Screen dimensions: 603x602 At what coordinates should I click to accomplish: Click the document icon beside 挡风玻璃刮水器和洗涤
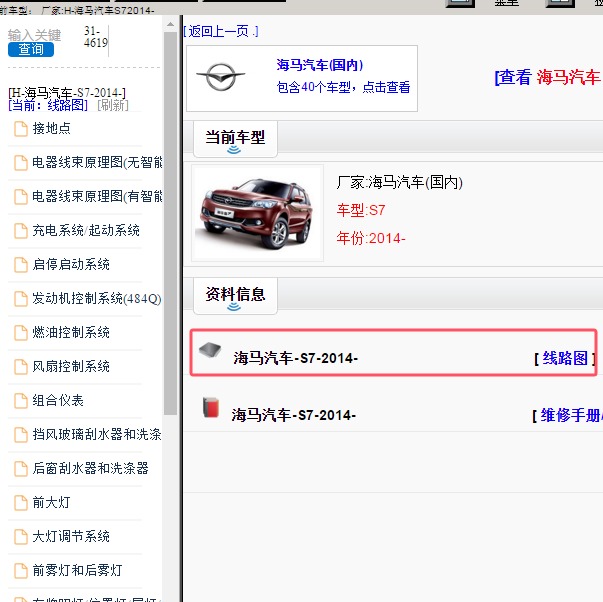tap(21, 435)
